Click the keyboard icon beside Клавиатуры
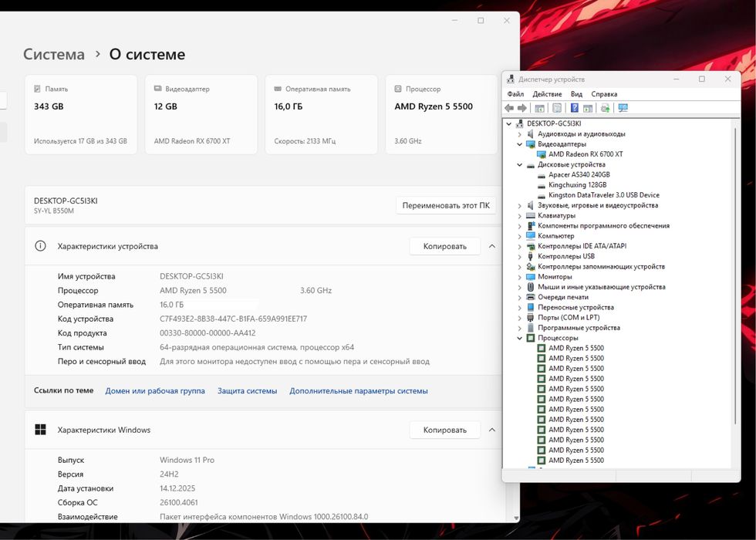Screen dimensions: 756x540 (531, 215)
